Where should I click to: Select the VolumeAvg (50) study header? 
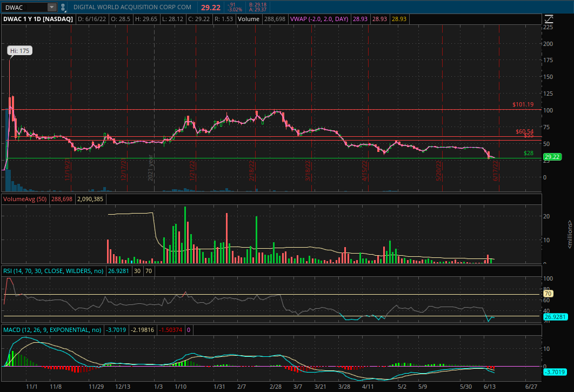[x=25, y=199]
